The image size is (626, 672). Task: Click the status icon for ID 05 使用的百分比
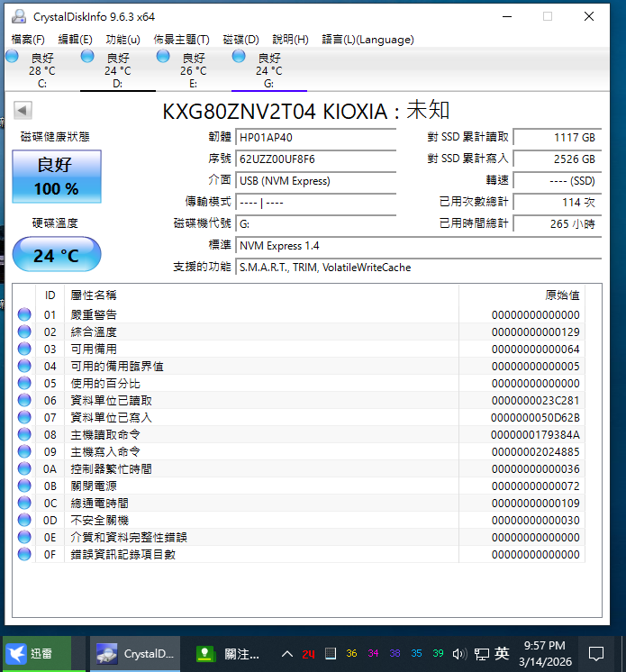24,383
